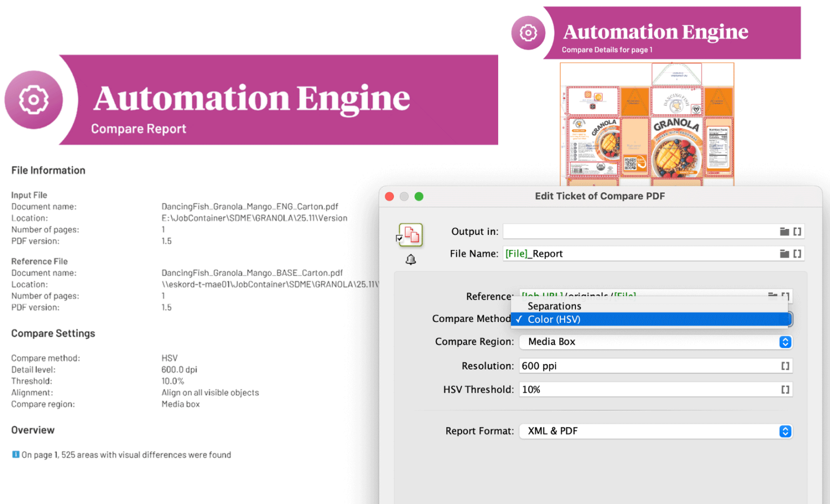Select Separations from Compare Method list
Image resolution: width=830 pixels, height=504 pixels.
[554, 306]
